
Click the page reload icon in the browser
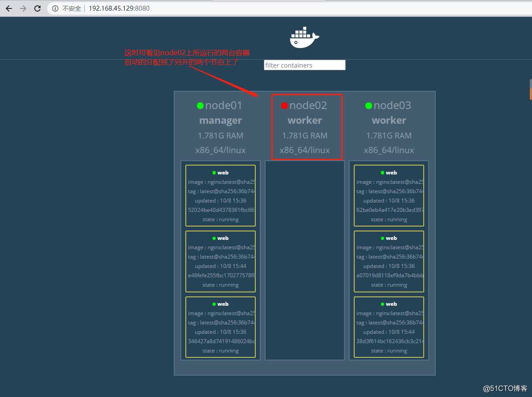[37, 8]
